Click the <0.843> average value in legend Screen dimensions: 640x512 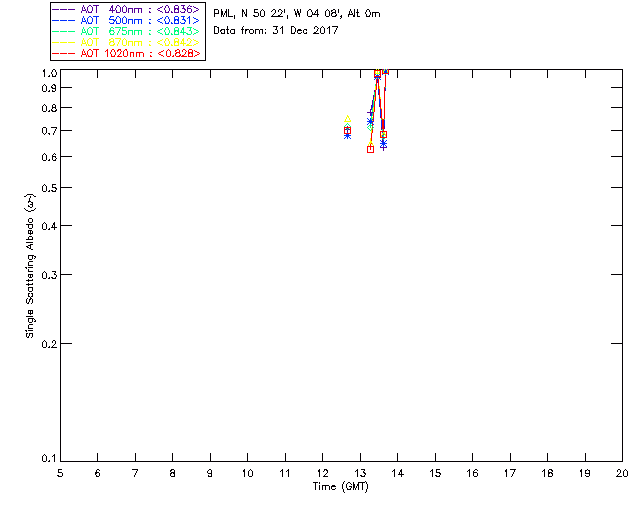point(178,31)
